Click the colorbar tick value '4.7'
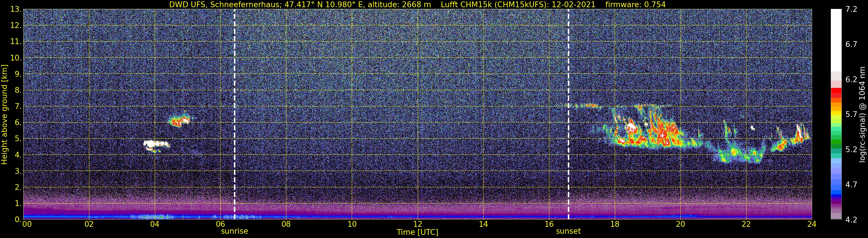The width and height of the screenshot is (868, 238). (851, 184)
